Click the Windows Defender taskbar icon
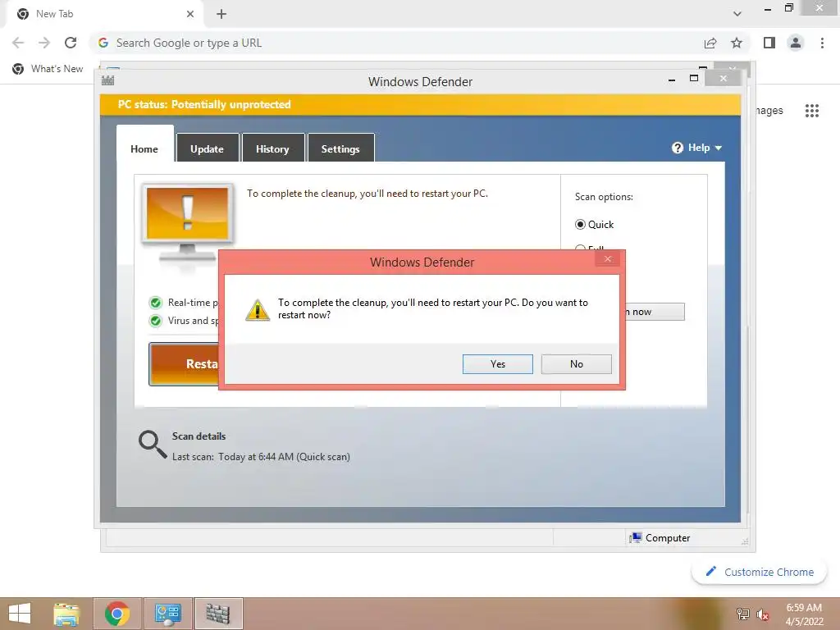The height and width of the screenshot is (630, 840). [x=218, y=614]
